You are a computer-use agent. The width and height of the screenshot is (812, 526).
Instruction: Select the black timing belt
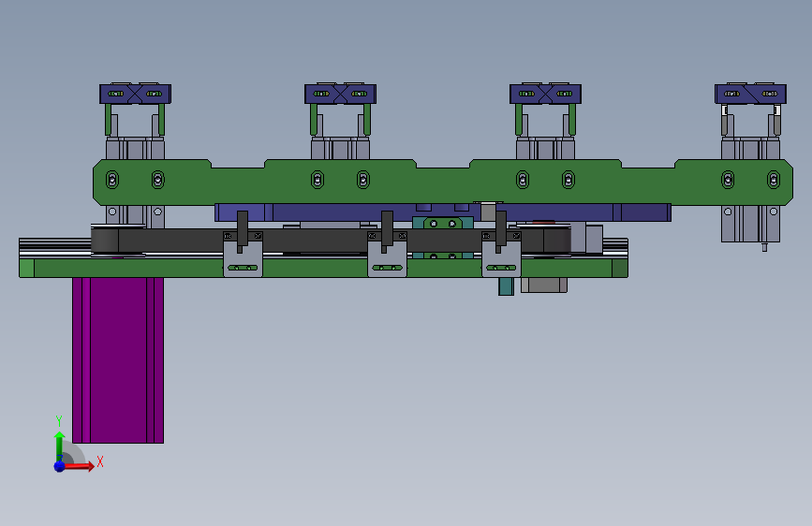(332, 241)
